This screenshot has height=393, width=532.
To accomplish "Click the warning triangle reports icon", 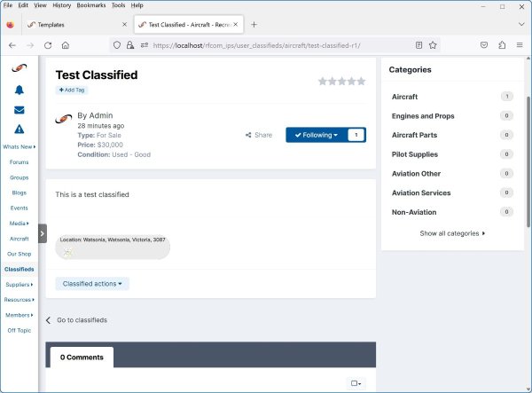I will [x=19, y=129].
